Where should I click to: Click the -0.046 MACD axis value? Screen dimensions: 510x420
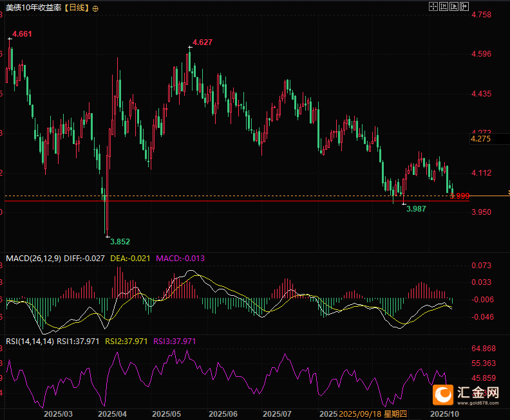(482, 317)
